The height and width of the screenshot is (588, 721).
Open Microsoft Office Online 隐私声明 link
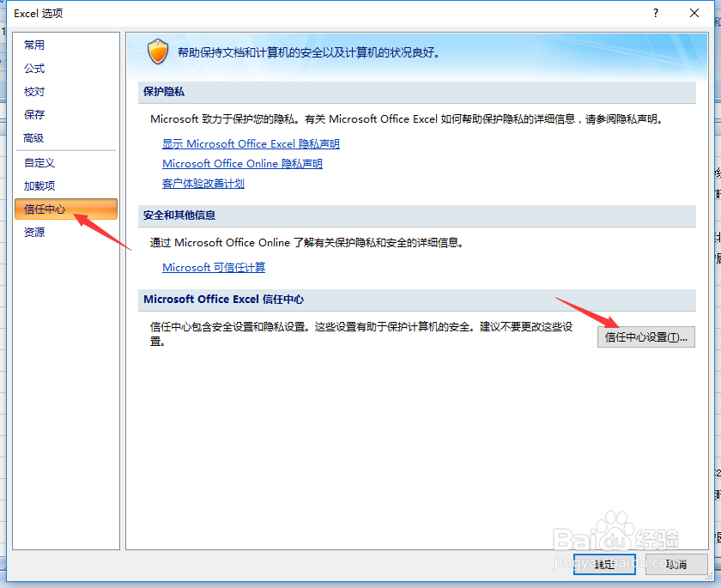coord(242,164)
